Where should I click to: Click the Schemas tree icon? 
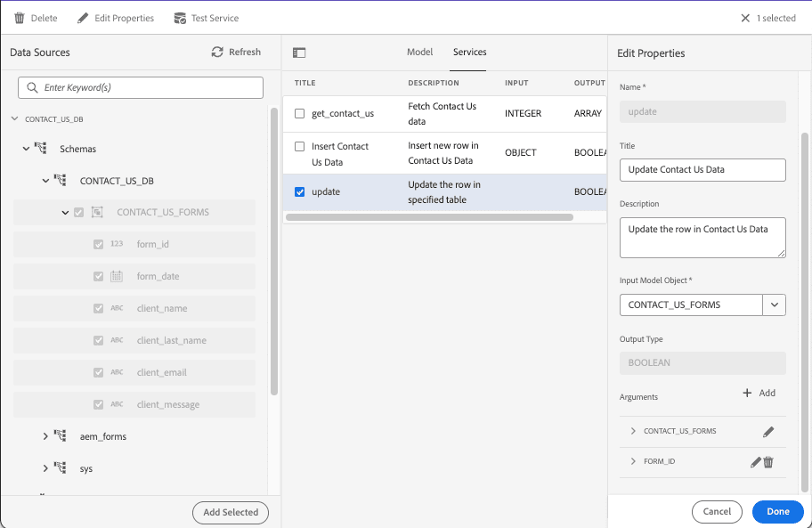click(40, 148)
